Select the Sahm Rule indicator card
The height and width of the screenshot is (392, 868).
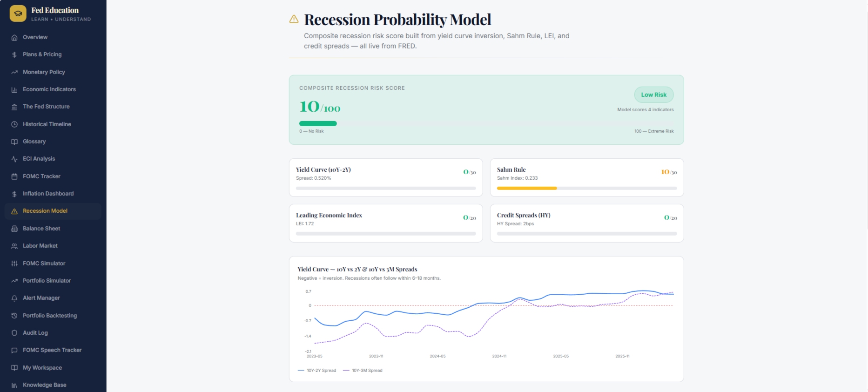(x=587, y=177)
